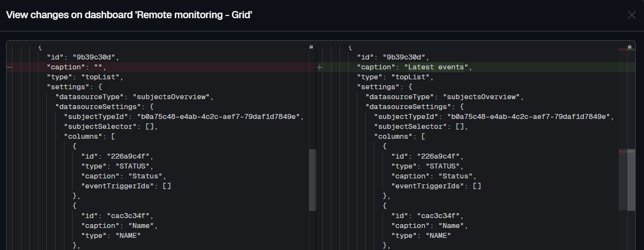Close the View changes dialog

point(631,15)
